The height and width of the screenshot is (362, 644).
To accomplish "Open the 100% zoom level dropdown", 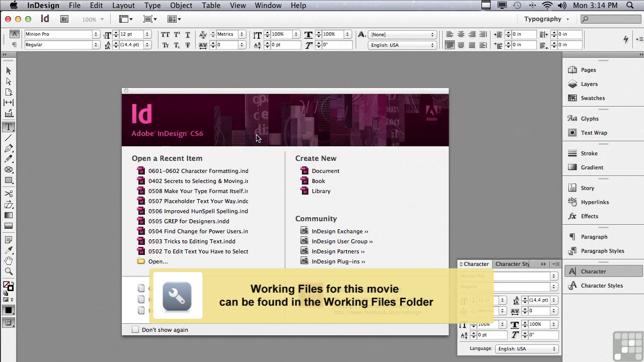I will pos(93,20).
